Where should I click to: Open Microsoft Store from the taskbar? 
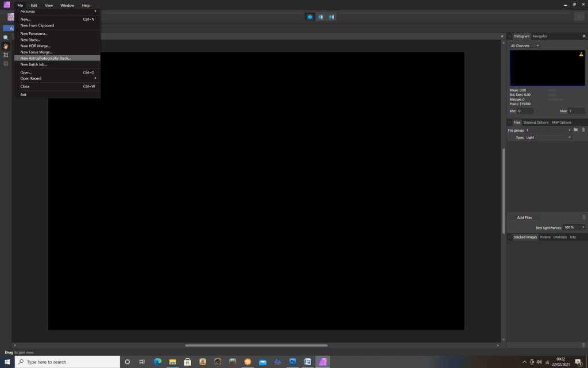click(188, 362)
